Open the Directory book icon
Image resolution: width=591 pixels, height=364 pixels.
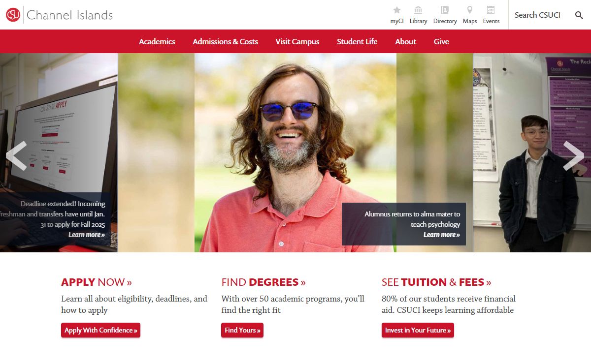point(445,10)
